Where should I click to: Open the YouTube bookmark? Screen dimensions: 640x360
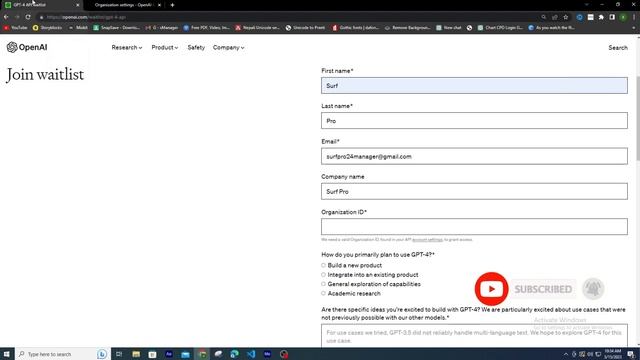pos(16,28)
